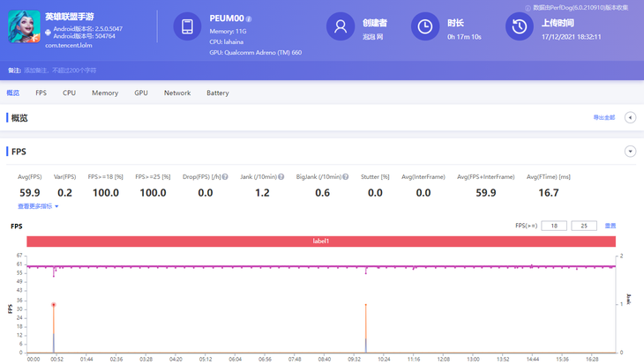Click the first jank spike marker dot
The width and height of the screenshot is (644, 364).
tap(54, 305)
